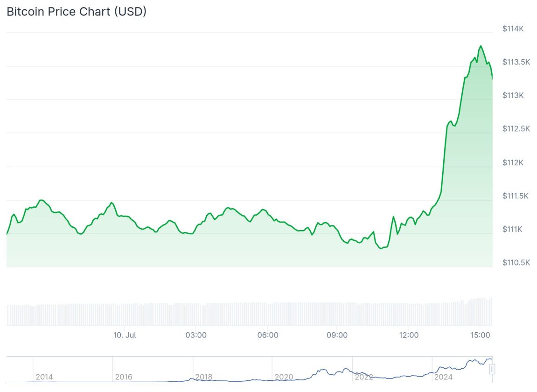Click the range selector handle in the navigator
Viewport: 537px width, 392px height.
tap(492, 369)
